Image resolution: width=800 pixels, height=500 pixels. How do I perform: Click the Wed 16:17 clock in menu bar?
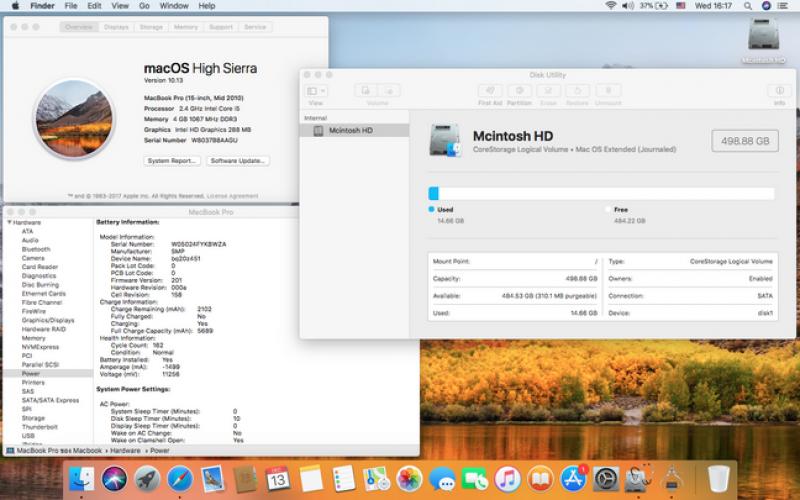click(x=713, y=6)
